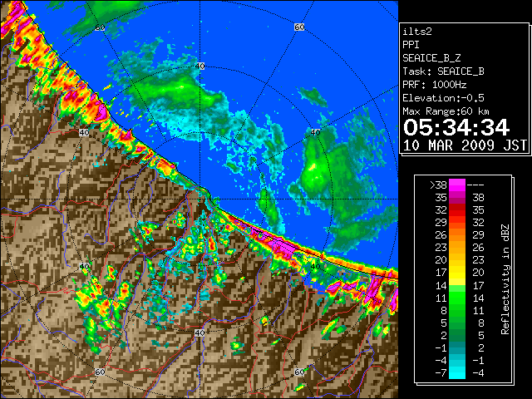
Task: Click the '---' legend value
Action: coord(475,185)
